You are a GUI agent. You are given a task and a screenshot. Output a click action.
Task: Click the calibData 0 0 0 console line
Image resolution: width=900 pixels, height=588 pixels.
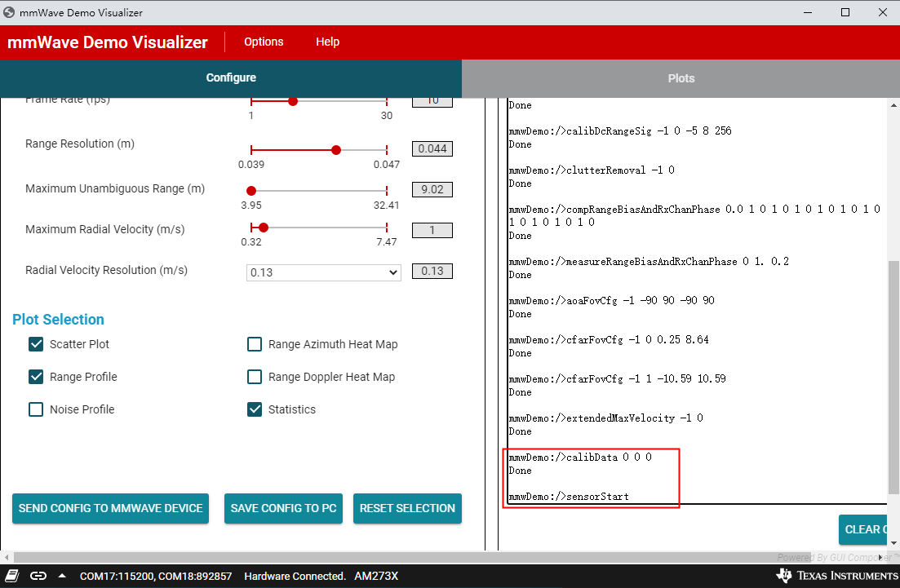(x=580, y=458)
